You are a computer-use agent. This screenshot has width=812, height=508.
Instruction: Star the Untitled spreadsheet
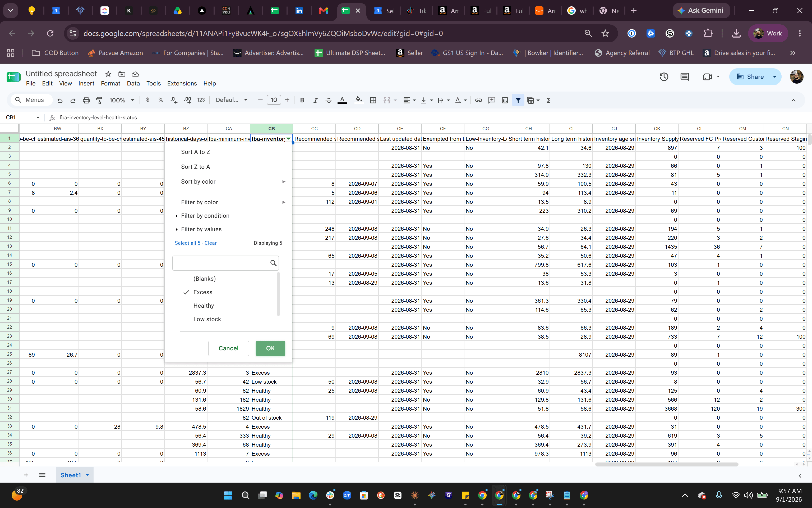coord(108,74)
